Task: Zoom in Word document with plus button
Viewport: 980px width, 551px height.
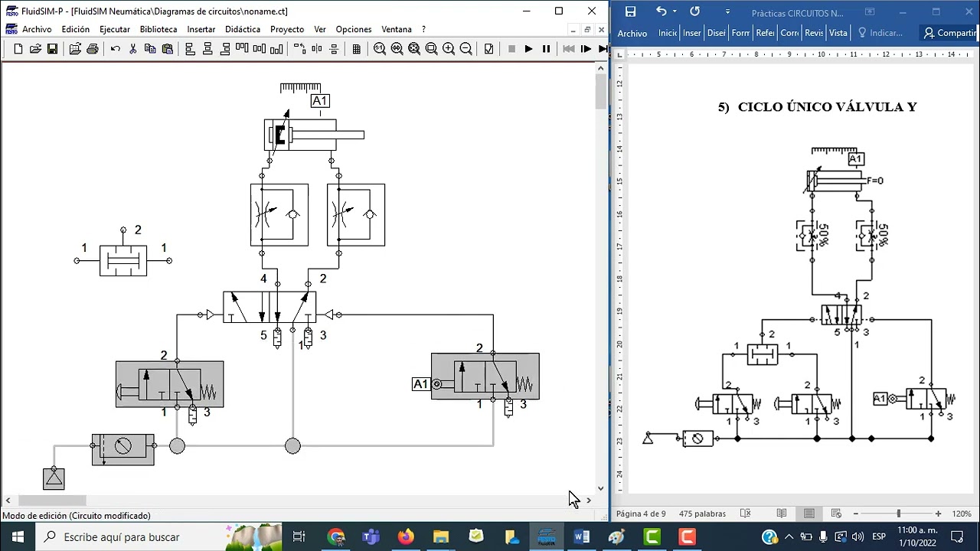Action: tap(938, 514)
